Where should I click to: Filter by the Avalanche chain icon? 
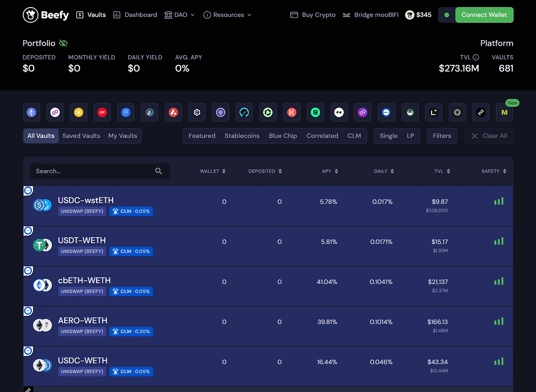point(173,112)
